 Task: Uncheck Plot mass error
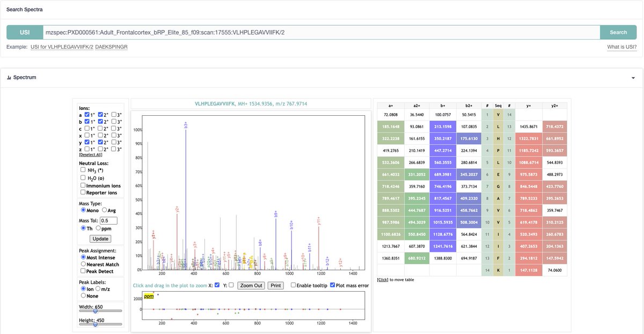click(333, 285)
